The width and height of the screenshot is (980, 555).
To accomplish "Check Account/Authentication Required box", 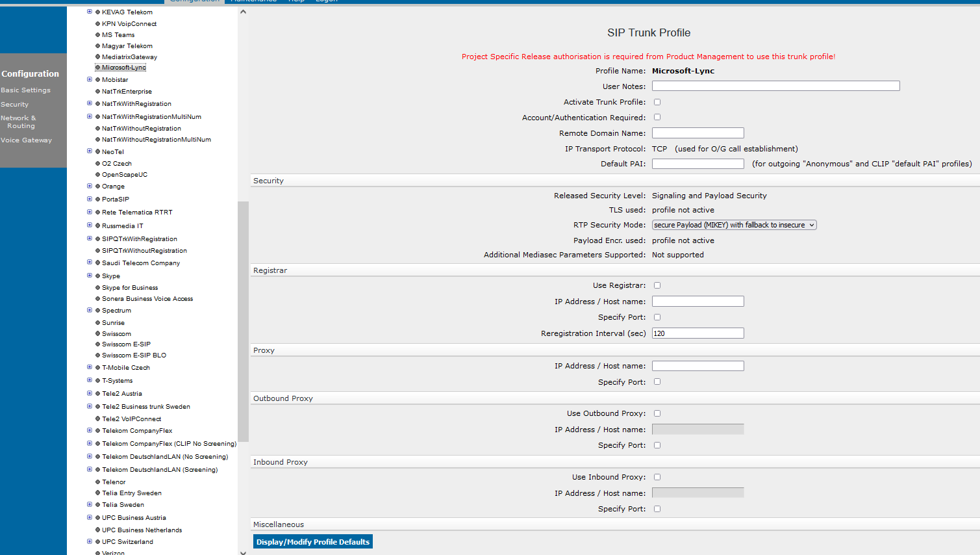I will pyautogui.click(x=657, y=117).
